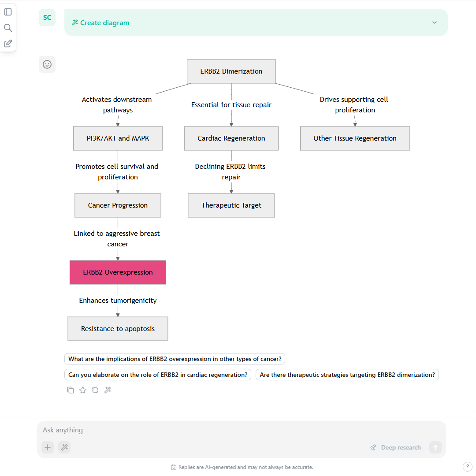Toggle Deep research mode
This screenshot has width=476, height=476.
click(x=395, y=447)
